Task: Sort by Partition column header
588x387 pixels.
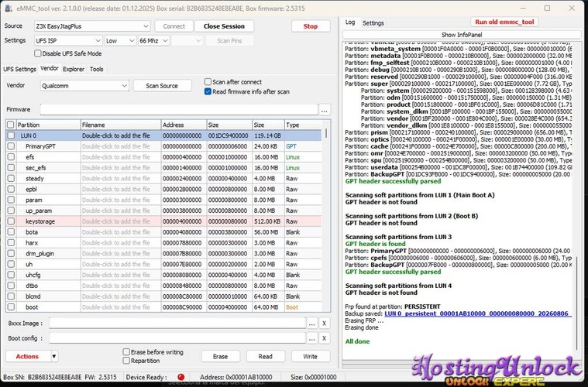Action: [48, 125]
